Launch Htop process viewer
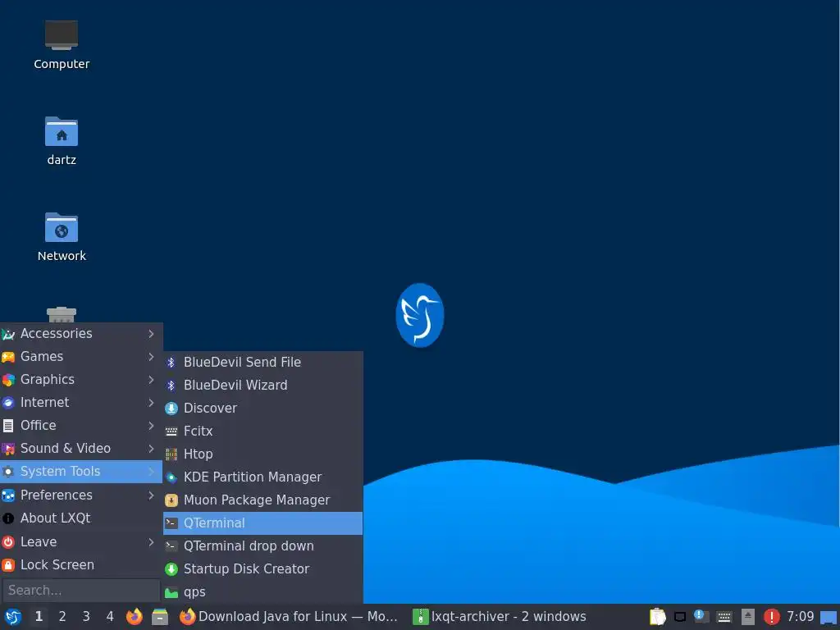The image size is (840, 630). click(263, 454)
